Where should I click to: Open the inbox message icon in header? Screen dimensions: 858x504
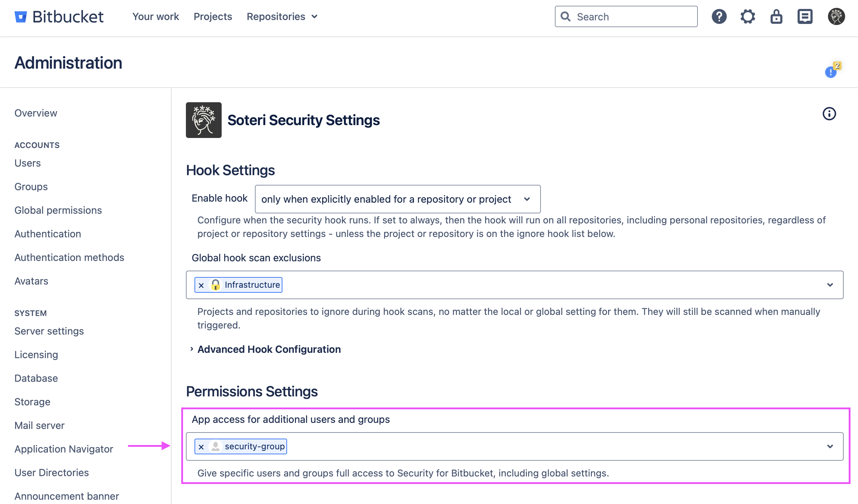pyautogui.click(x=805, y=17)
